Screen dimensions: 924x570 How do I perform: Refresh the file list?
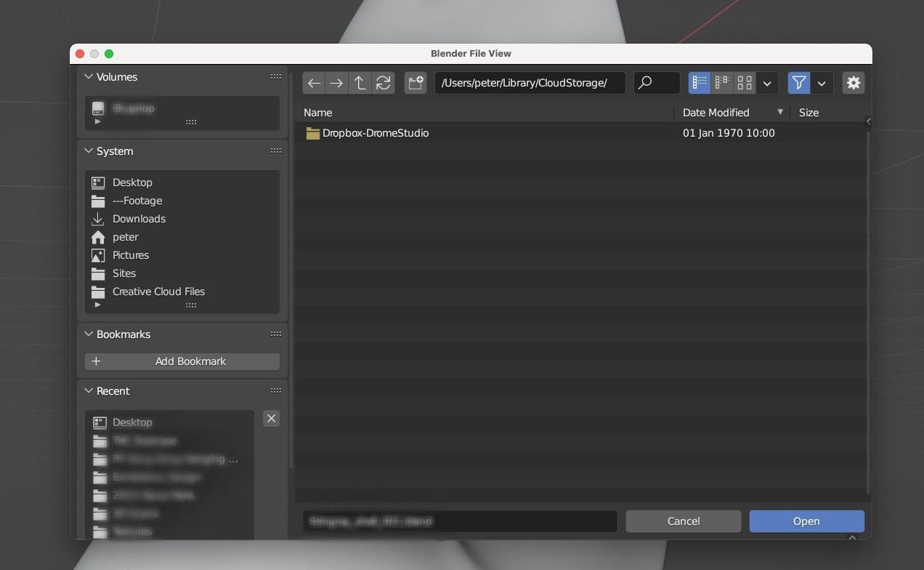point(383,83)
